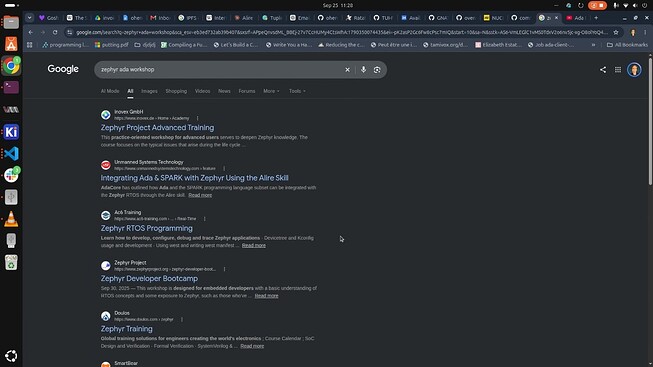
Task: Open more options for the inovex GmbH result
Action: coord(197,118)
